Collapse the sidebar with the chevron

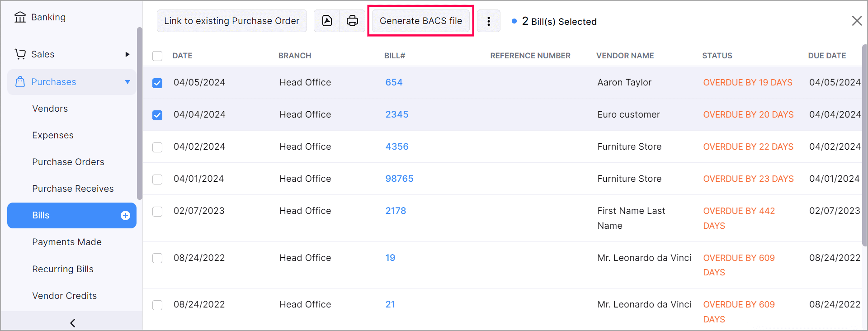click(72, 322)
